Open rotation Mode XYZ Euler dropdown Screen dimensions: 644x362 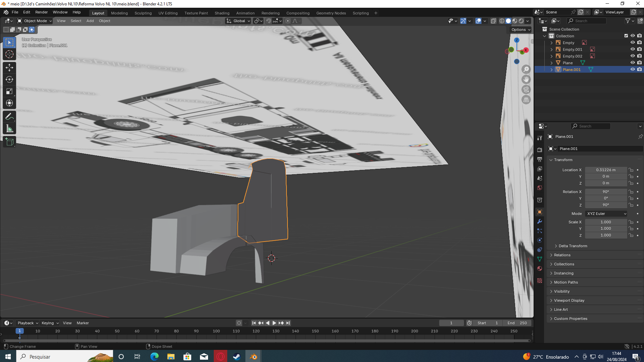pos(606,214)
